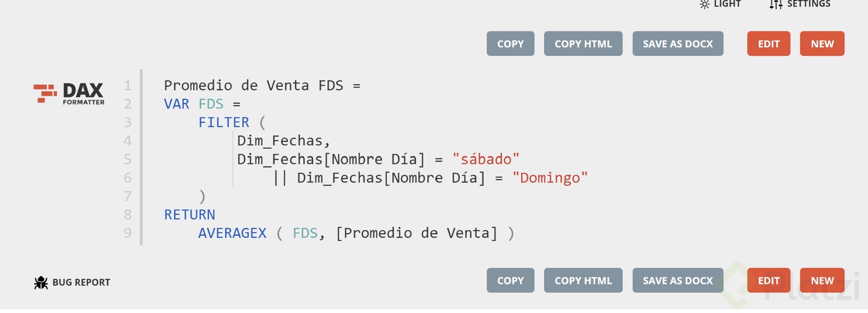Open settings via the sliders icon
The image size is (868, 313).
[x=776, y=4]
